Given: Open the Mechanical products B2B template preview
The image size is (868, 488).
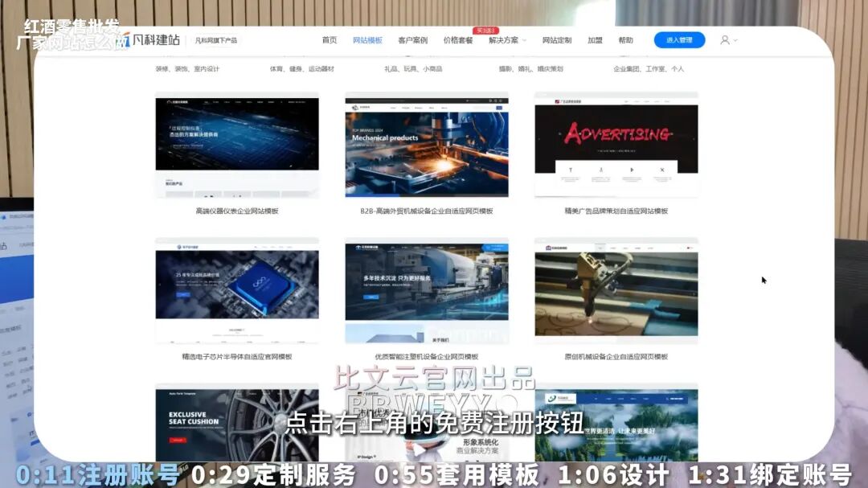Looking at the screenshot, I should (x=427, y=145).
